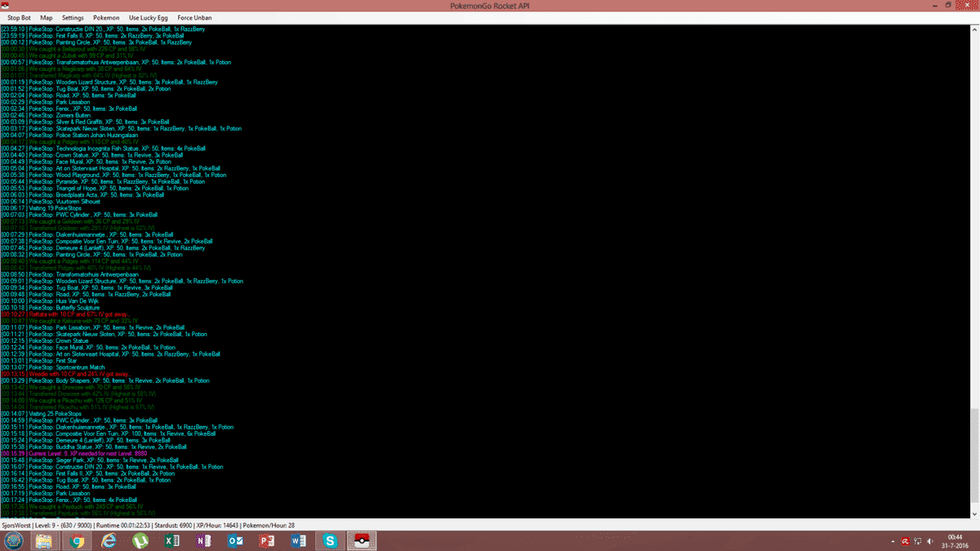Open the Map menu
Viewport: 980px width, 551px height.
coord(47,17)
